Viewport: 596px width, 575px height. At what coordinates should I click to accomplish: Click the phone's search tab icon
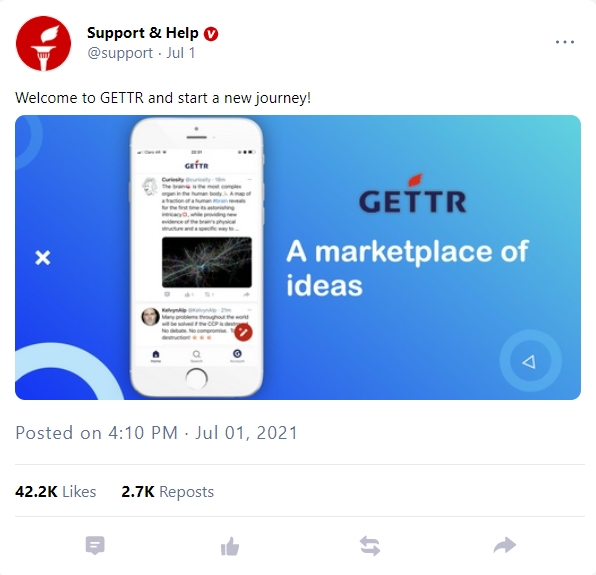click(197, 356)
